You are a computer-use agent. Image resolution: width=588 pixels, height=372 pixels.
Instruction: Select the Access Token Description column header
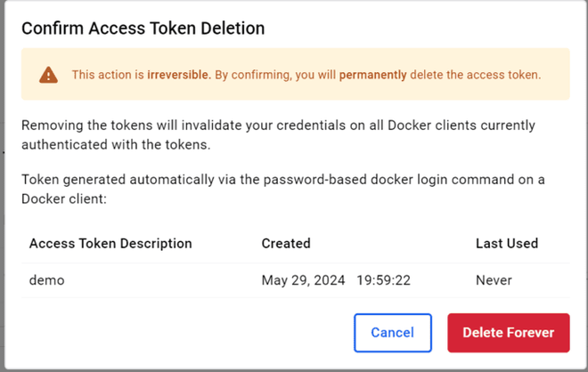tap(110, 243)
